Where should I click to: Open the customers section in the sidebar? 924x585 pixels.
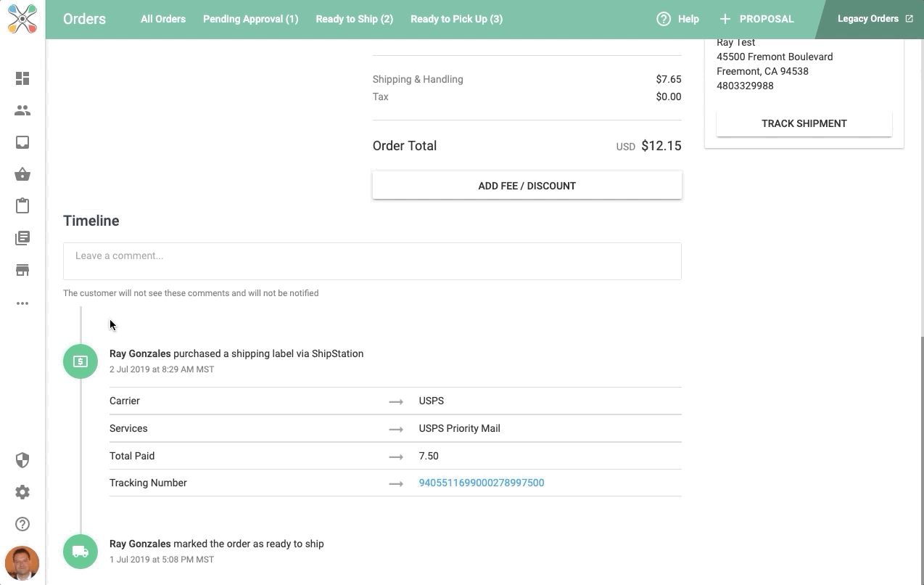22,110
